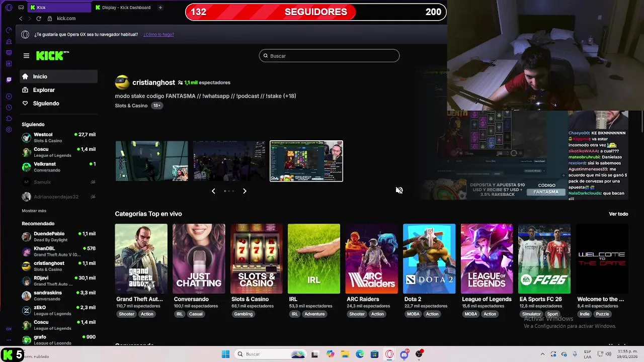
Task: Open grafo recommended channel
Action: pyautogui.click(x=58, y=340)
